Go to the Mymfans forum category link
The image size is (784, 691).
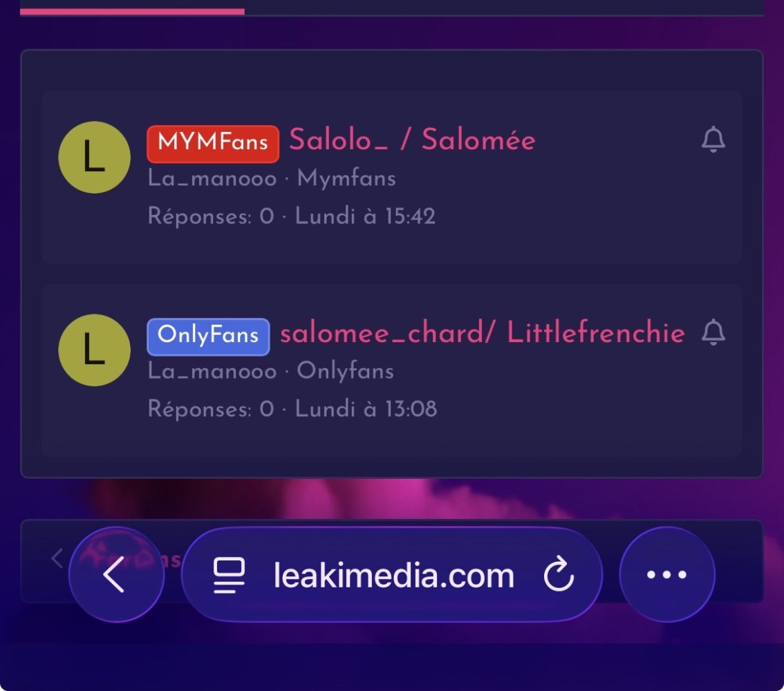346,179
